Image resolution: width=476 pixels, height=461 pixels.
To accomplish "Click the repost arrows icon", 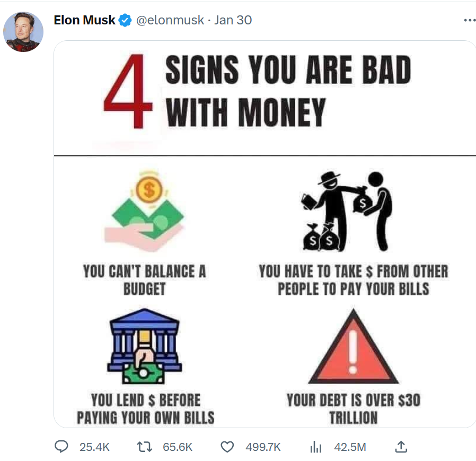I will click(x=145, y=447).
